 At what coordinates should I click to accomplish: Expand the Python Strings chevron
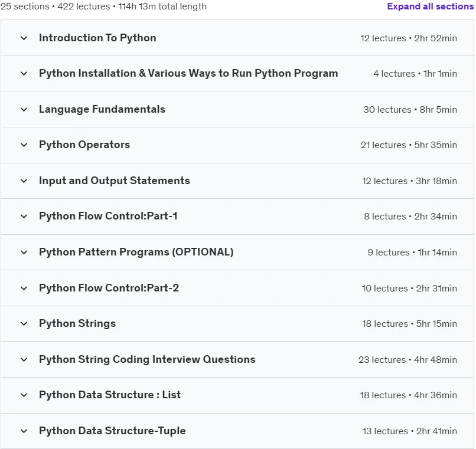24,324
